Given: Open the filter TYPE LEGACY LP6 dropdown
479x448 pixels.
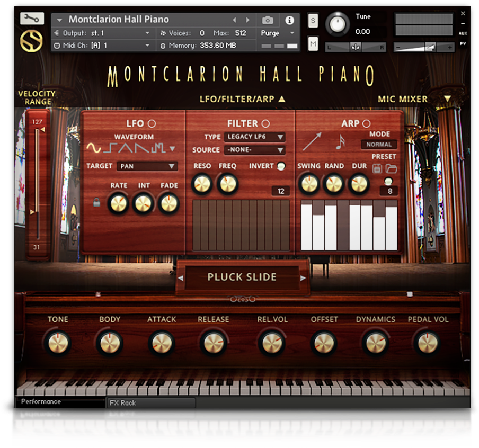Looking at the screenshot, I should click(255, 137).
